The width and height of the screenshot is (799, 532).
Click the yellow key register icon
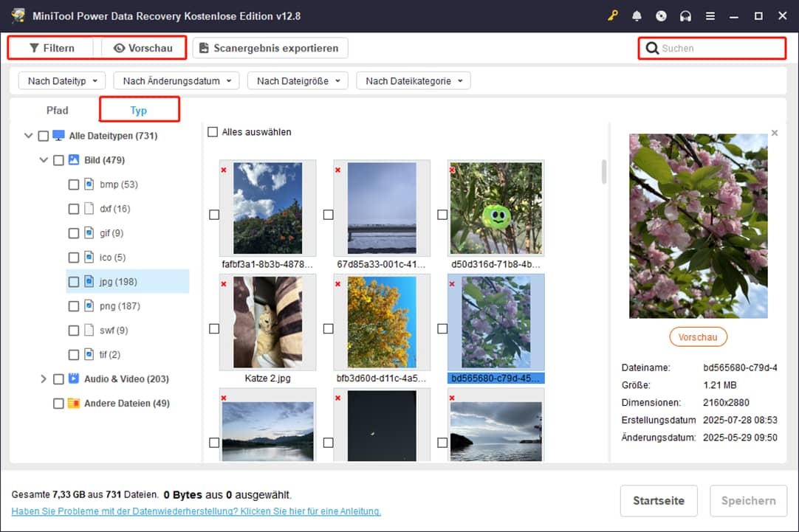[x=613, y=16]
